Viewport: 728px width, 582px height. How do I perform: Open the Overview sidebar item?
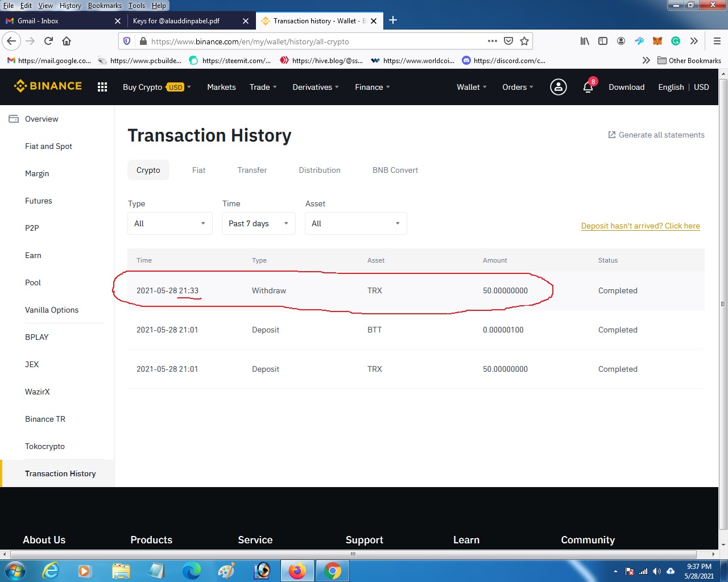coord(42,119)
